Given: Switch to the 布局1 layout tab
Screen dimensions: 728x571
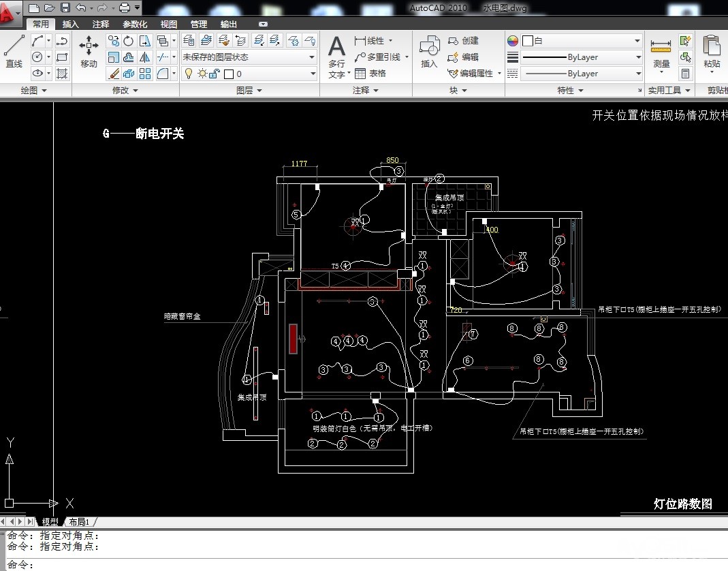Looking at the screenshot, I should pyautogui.click(x=80, y=522).
